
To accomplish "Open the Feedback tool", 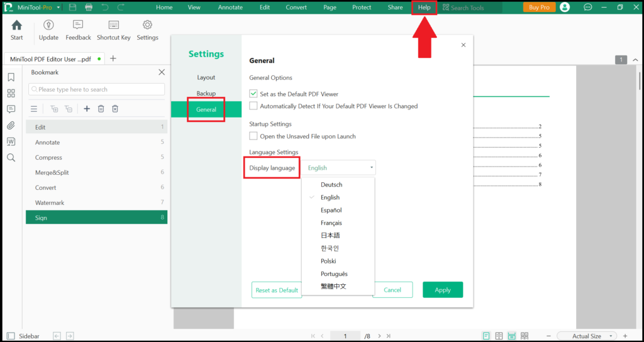I will [78, 25].
